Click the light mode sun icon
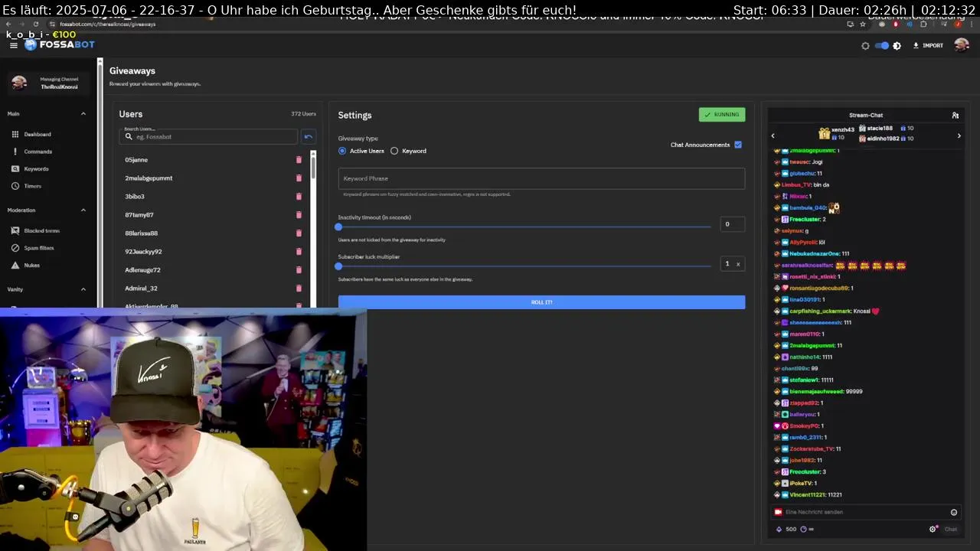Image resolution: width=980 pixels, height=551 pixels. pos(865,46)
